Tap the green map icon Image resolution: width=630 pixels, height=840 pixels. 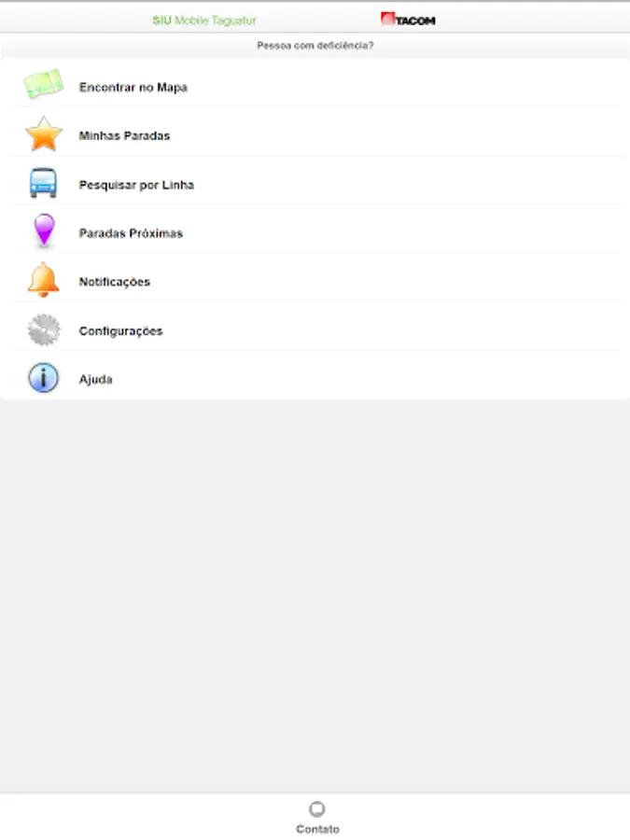pyautogui.click(x=43, y=84)
